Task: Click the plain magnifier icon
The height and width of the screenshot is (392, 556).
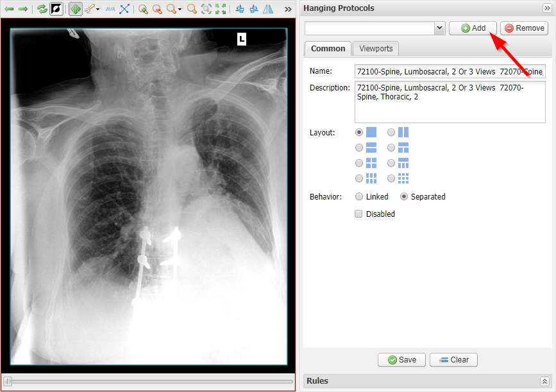Action: (192, 9)
